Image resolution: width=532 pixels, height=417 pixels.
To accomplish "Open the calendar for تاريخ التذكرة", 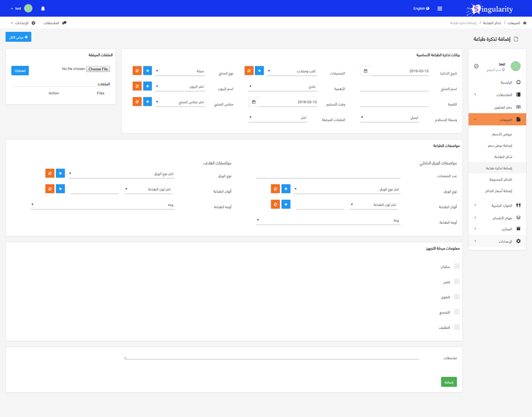I will point(365,71).
